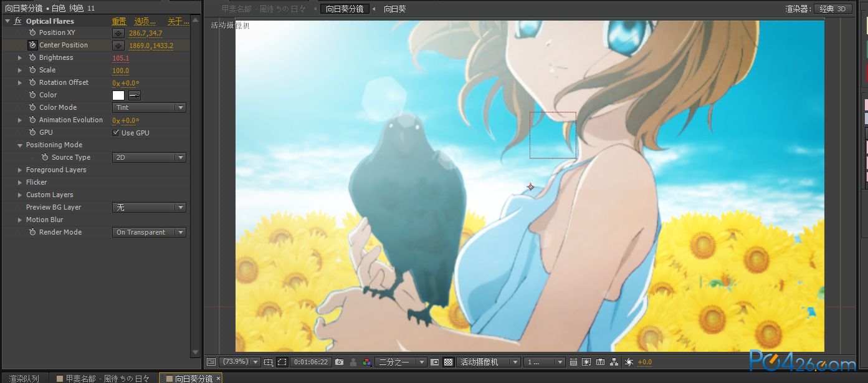This screenshot has width=868, height=383.
Task: Click the Center Position crosshair picker
Action: click(x=118, y=45)
